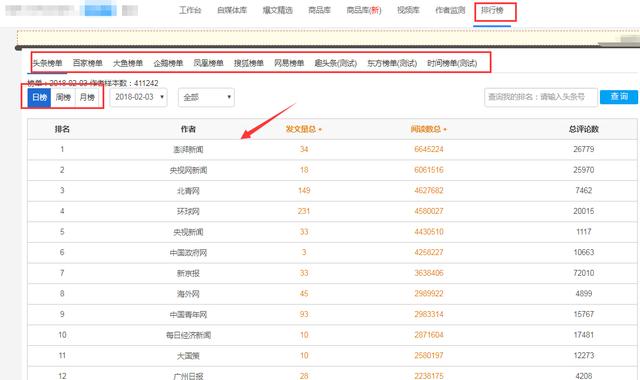Click author 每日经济新闻
This screenshot has height=380, width=640.
188,335
